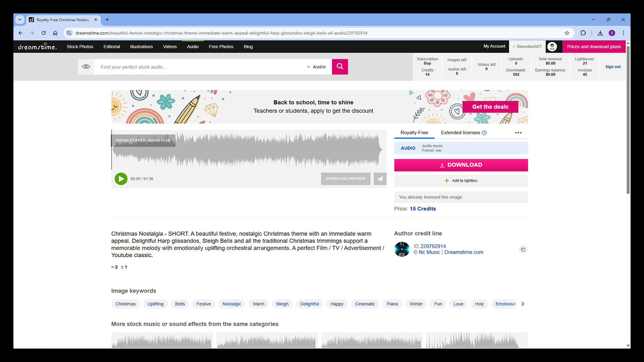Open the browser extensions puzzle icon

tap(583, 33)
